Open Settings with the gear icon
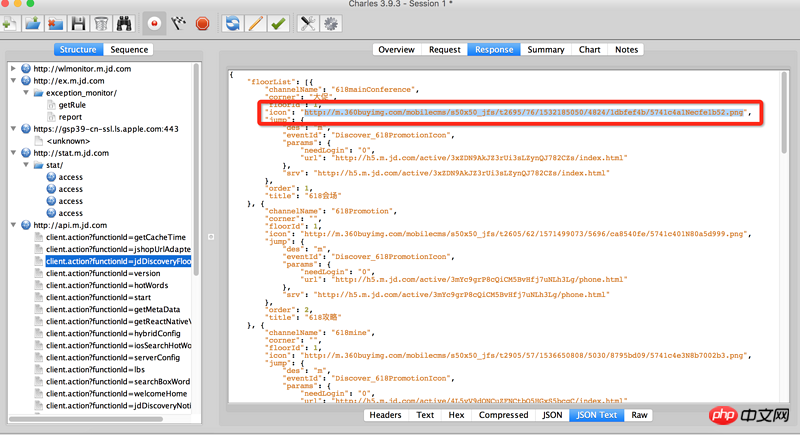800x435 pixels. (x=331, y=23)
